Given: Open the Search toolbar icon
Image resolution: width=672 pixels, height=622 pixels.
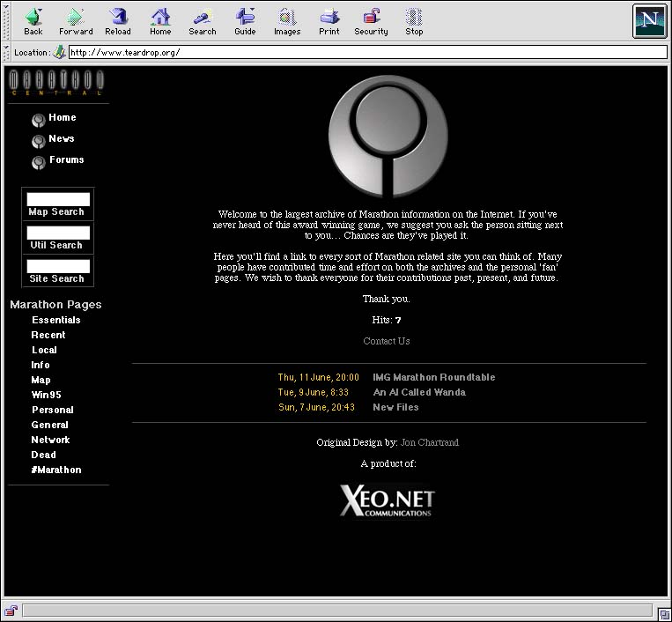Looking at the screenshot, I should (203, 21).
